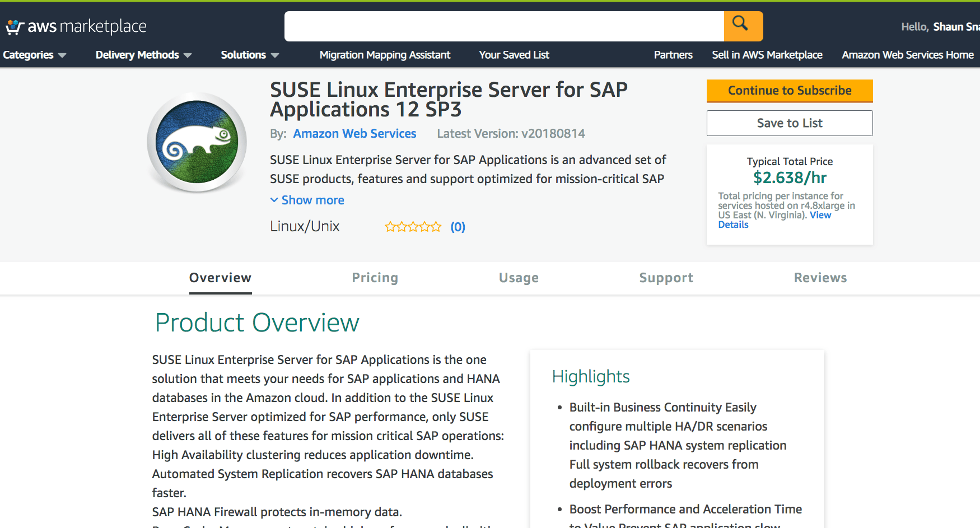This screenshot has width=980, height=528.
Task: Click the Highlights heading
Action: point(591,377)
